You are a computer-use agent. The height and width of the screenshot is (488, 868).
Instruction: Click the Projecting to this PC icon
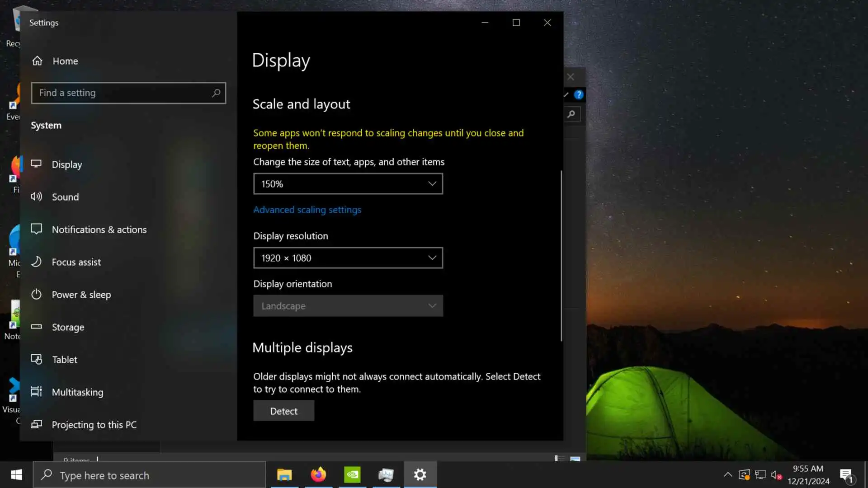[37, 424]
